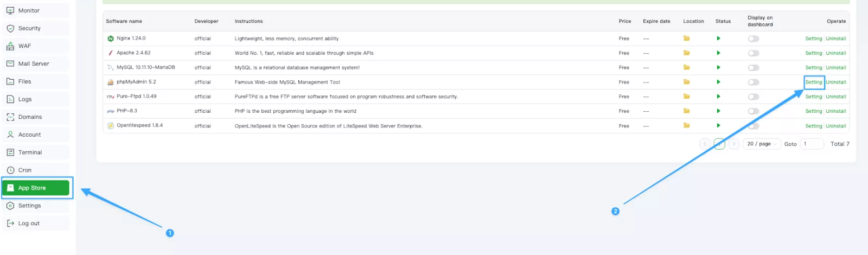This screenshot has height=255, width=868.
Task: Open the Security sidebar item
Action: coord(36,28)
